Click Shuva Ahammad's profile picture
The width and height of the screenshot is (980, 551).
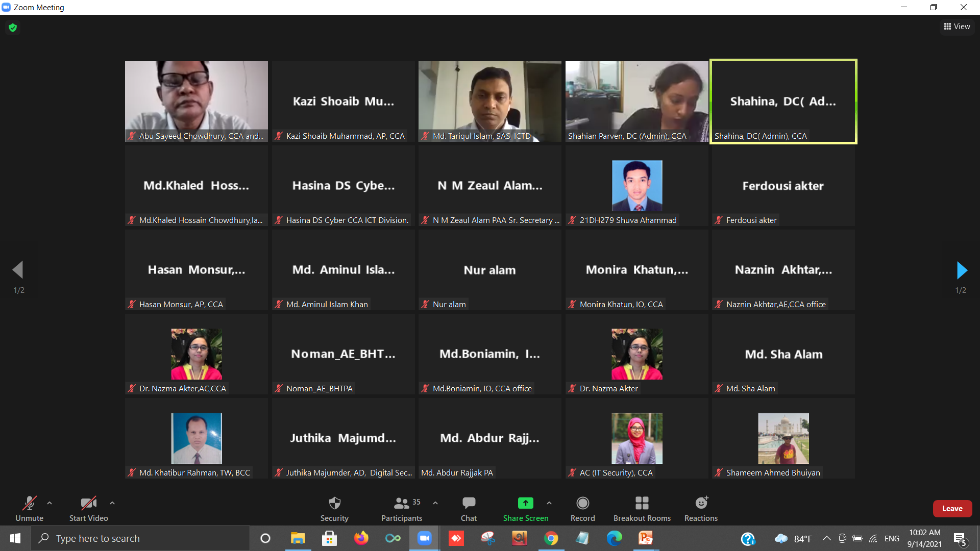click(x=637, y=186)
